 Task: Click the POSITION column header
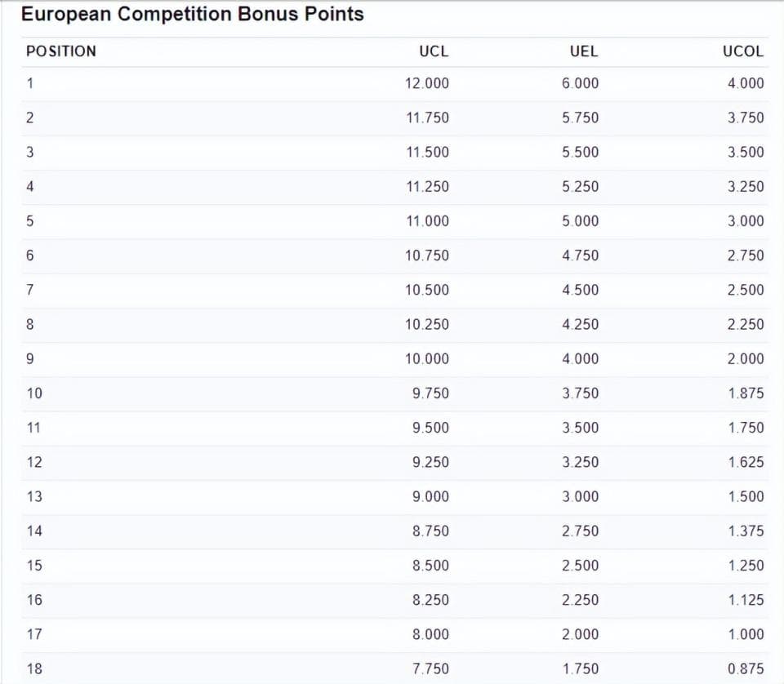(61, 51)
